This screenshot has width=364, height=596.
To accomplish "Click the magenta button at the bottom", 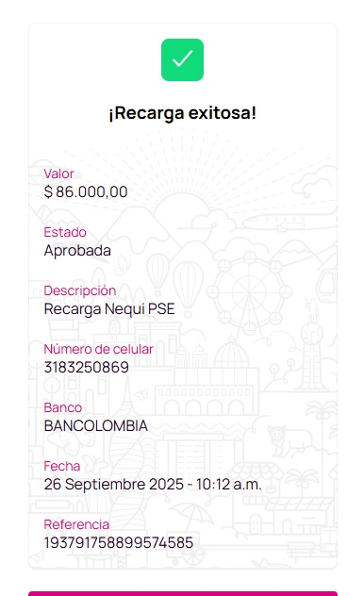I will [183, 593].
